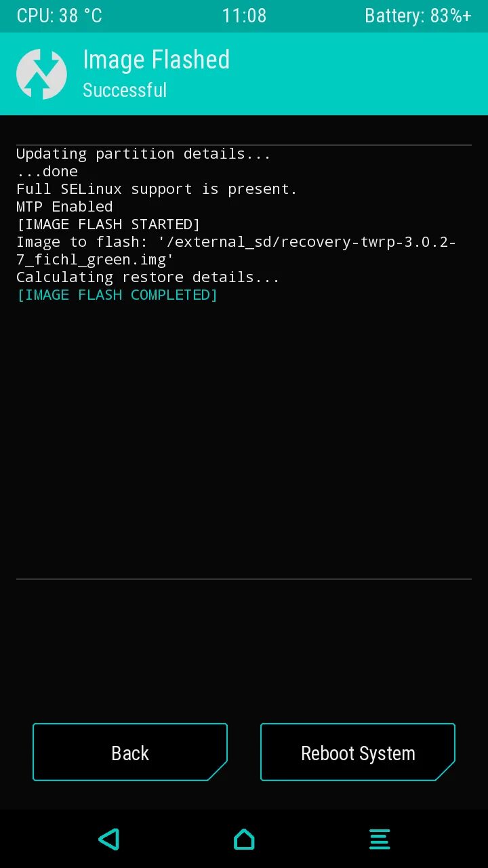Screen dimensions: 488x868
Task: Click the Successful status subtitle
Action: coord(125,90)
